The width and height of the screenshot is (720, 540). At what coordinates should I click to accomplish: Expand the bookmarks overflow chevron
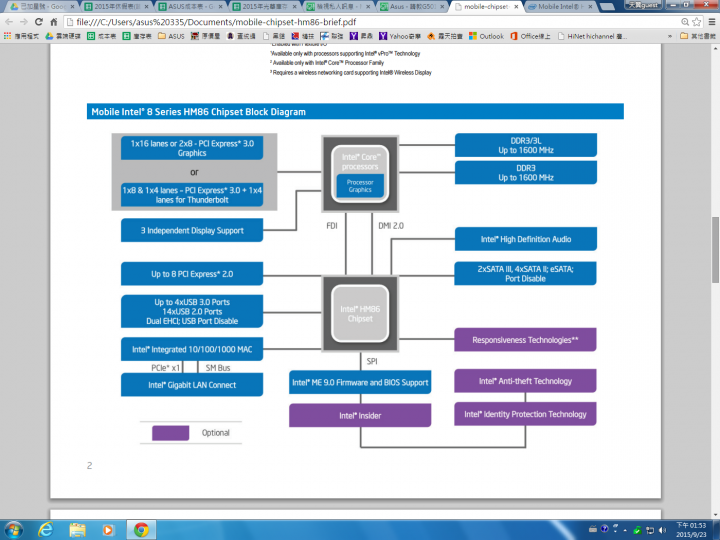(x=670, y=36)
